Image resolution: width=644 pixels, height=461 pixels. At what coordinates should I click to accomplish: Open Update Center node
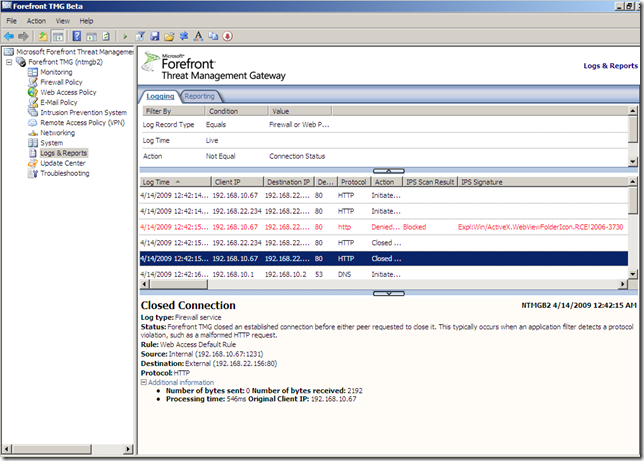62,163
